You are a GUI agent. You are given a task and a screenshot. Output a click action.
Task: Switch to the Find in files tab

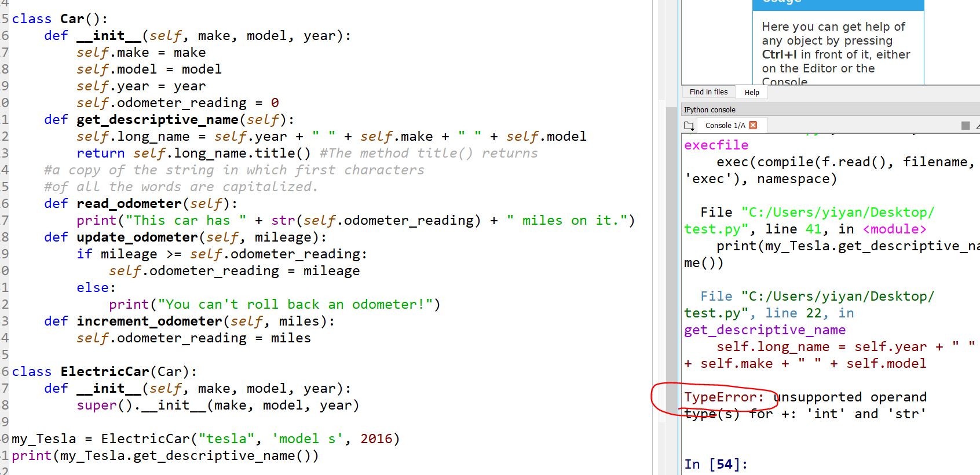tap(708, 92)
